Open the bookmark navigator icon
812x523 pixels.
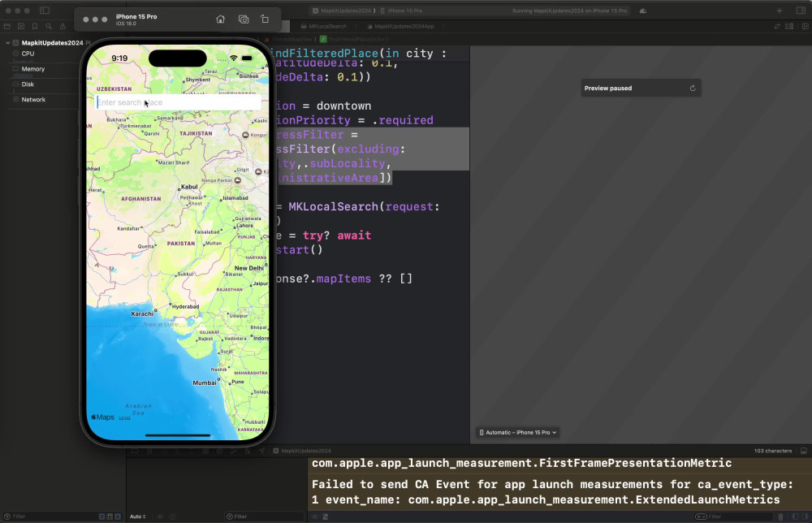point(35,26)
